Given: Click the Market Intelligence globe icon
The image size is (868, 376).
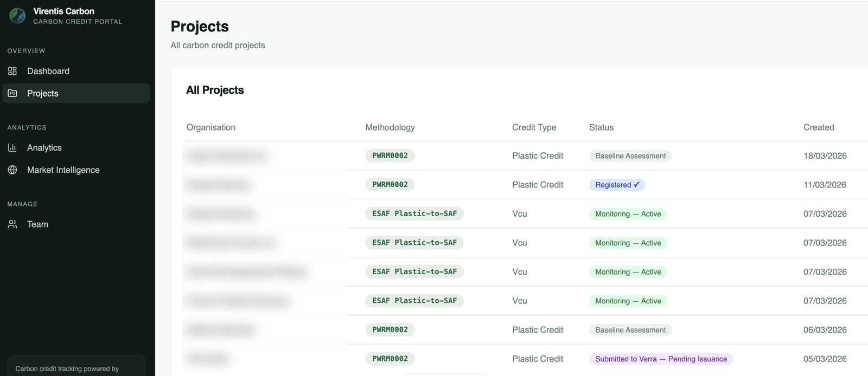Looking at the screenshot, I should click(12, 170).
